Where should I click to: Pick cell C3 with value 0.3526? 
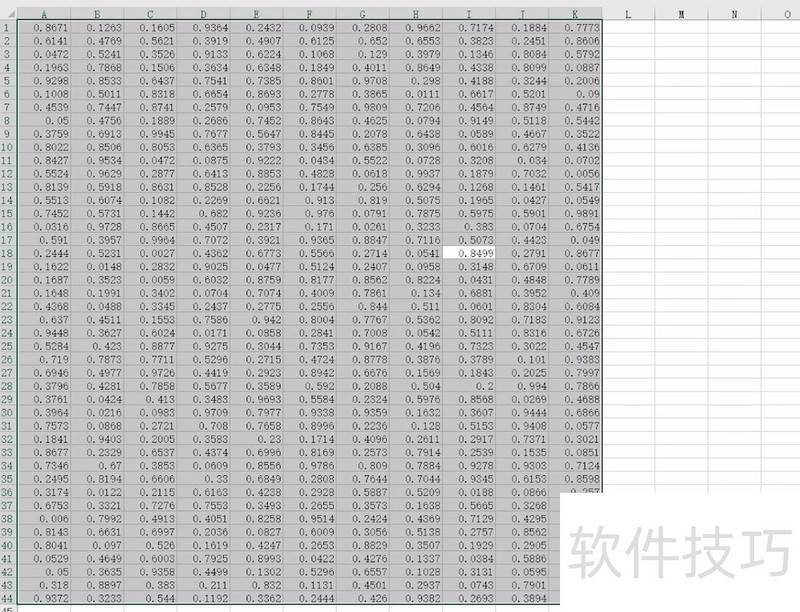tap(150, 54)
